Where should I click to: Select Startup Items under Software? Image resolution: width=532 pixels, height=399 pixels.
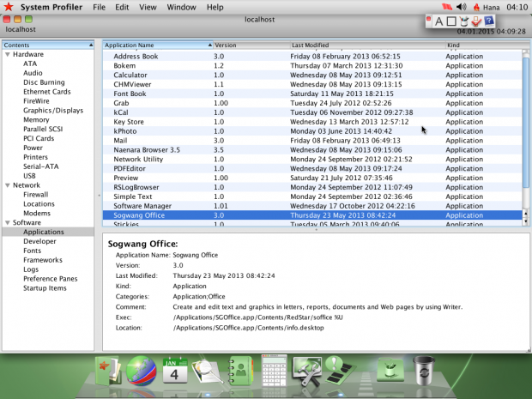pyautogui.click(x=45, y=288)
